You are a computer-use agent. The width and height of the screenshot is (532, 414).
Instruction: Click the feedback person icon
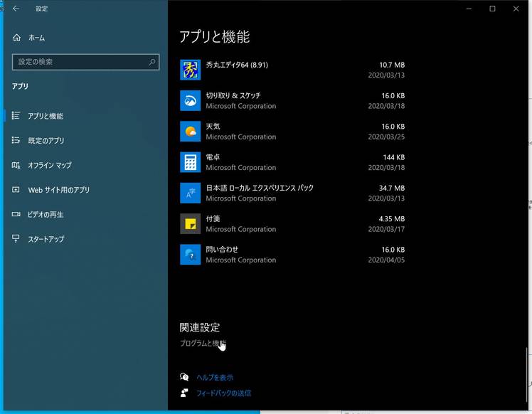click(x=184, y=393)
